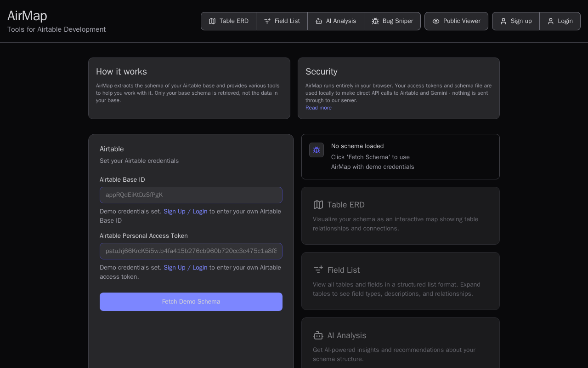Click Sign Up / Login link under access token
588x368 pixels.
(186, 268)
